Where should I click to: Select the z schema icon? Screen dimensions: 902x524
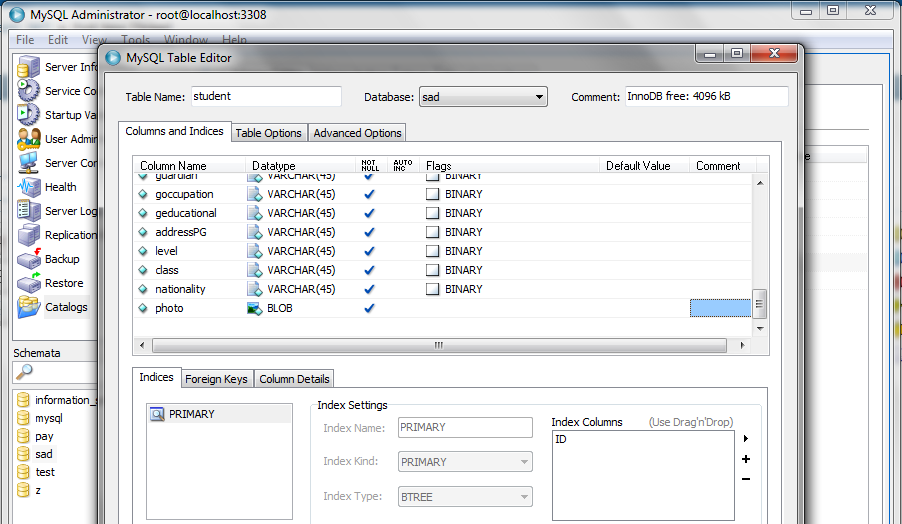[23, 489]
